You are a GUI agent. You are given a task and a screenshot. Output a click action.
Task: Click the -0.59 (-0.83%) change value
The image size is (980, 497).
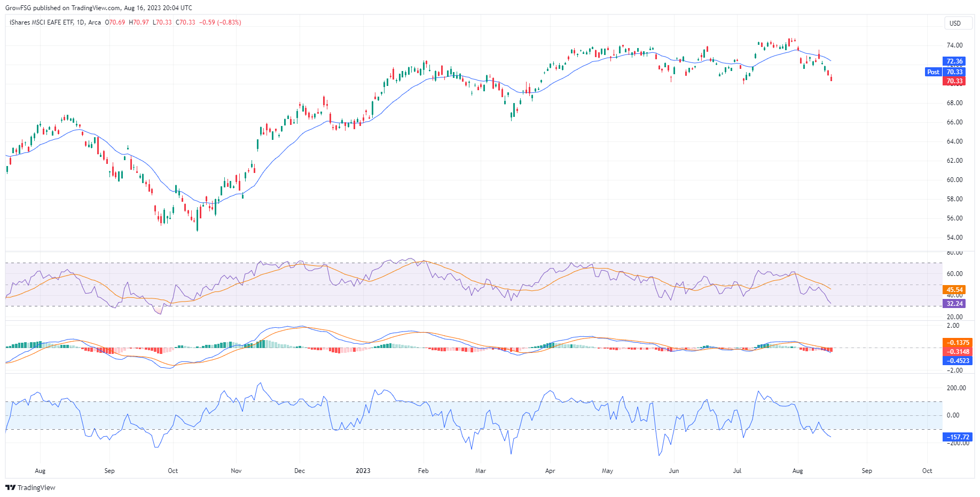pyautogui.click(x=220, y=22)
